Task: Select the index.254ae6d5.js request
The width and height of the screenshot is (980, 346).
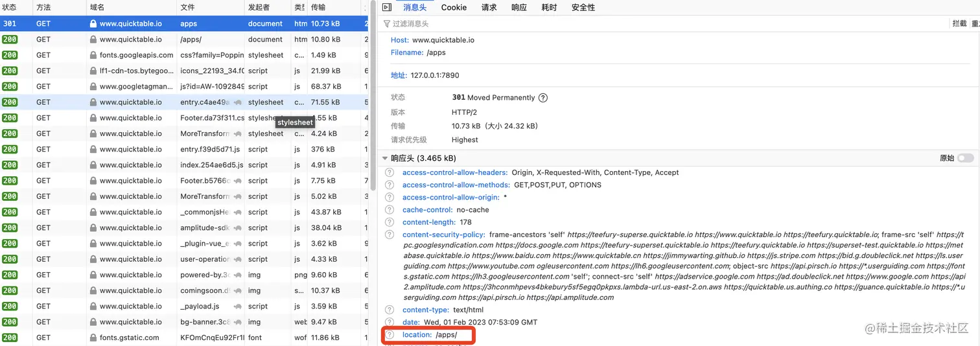Action: [184, 165]
